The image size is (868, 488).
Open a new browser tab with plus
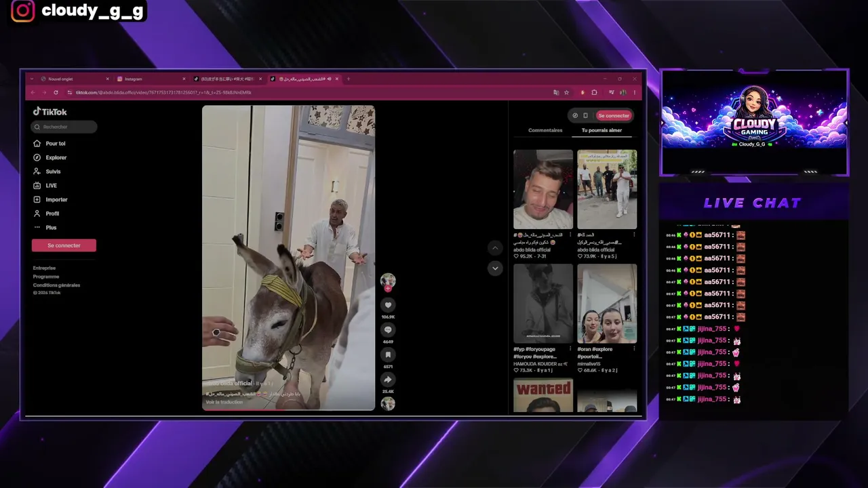[349, 79]
